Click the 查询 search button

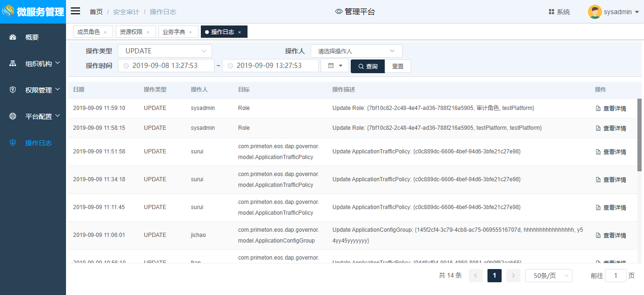(x=368, y=67)
